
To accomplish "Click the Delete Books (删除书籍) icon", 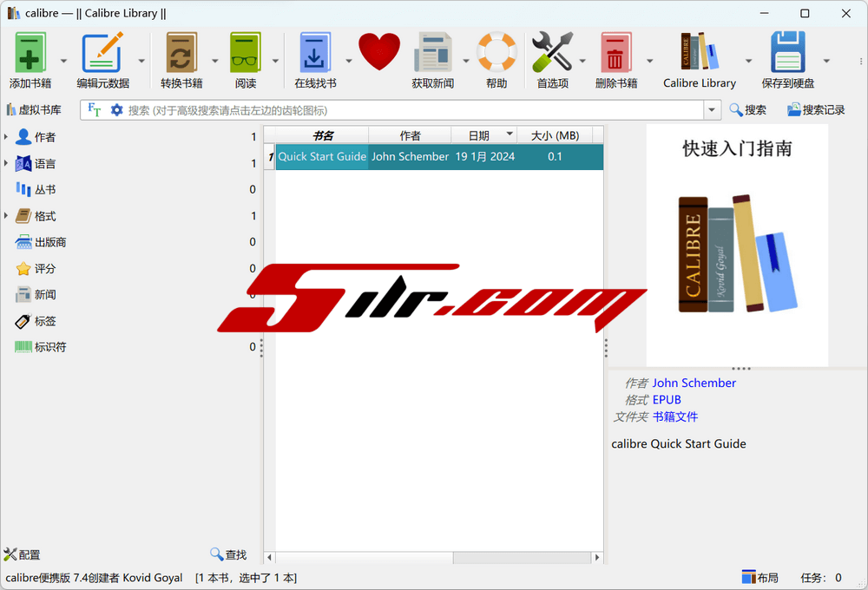I will click(616, 54).
